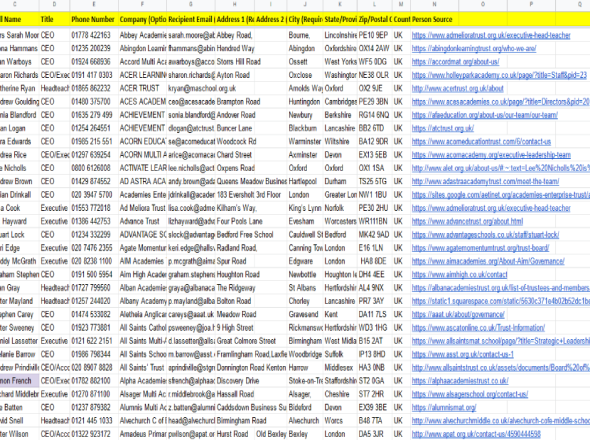Select the "Gravesend" city cell
The height and width of the screenshot is (440, 590).
(x=305, y=314)
